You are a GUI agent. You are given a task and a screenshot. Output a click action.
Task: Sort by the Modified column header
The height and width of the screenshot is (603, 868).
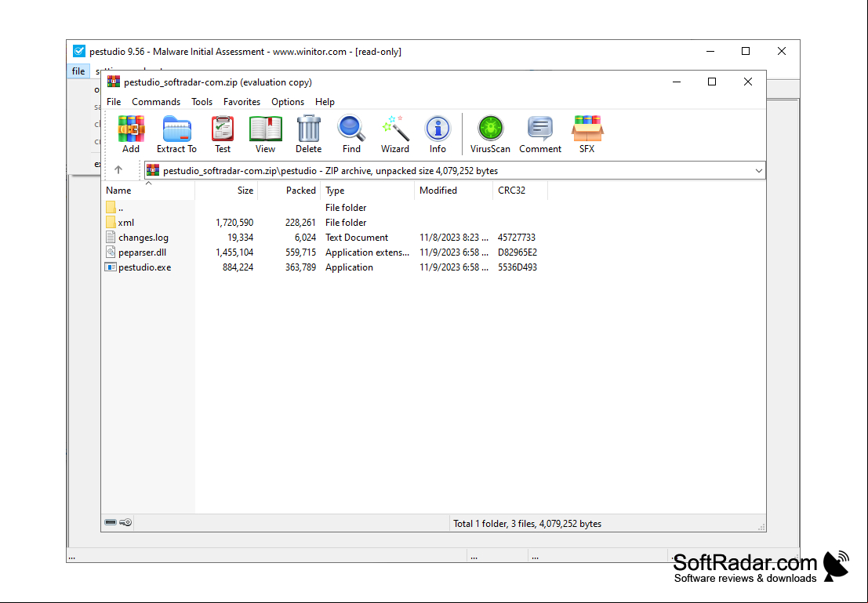(x=453, y=191)
